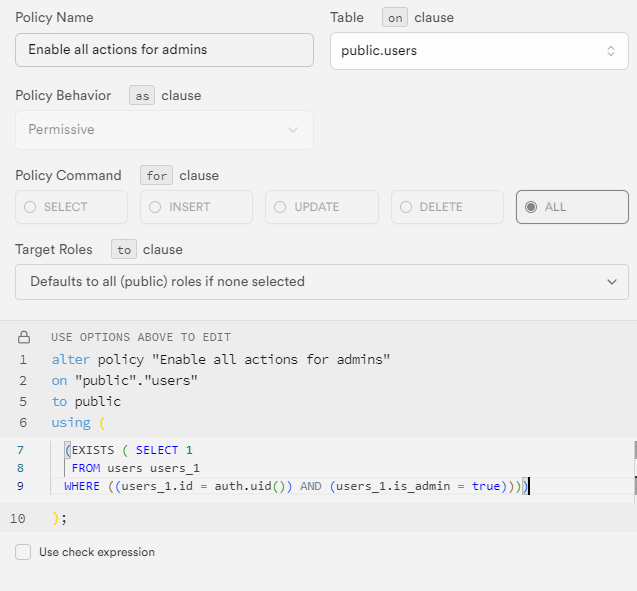Screen dimensions: 637x591
Task: Click the lock icon above the editor
Action: coord(24,337)
